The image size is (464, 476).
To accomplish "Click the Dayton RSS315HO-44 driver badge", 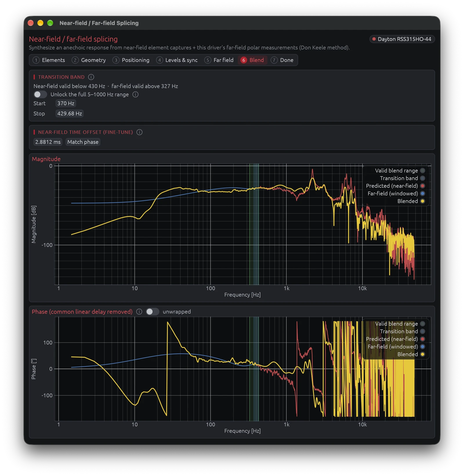I will (x=402, y=39).
